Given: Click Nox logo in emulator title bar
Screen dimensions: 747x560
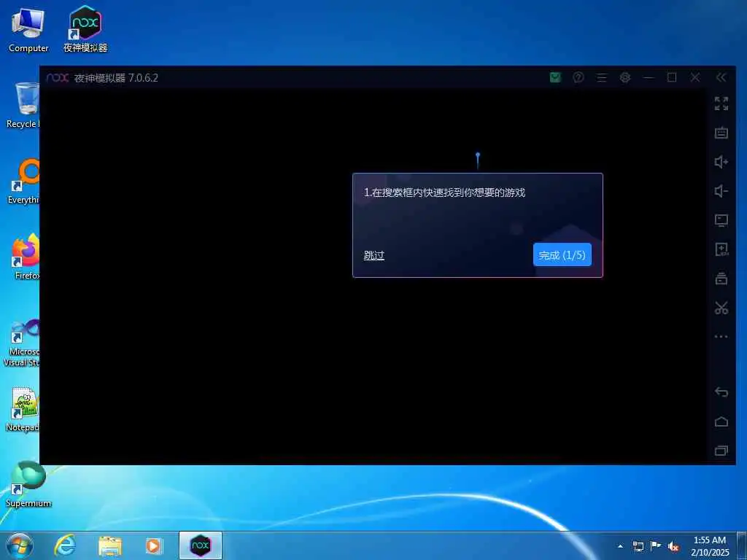Looking at the screenshot, I should (57, 77).
